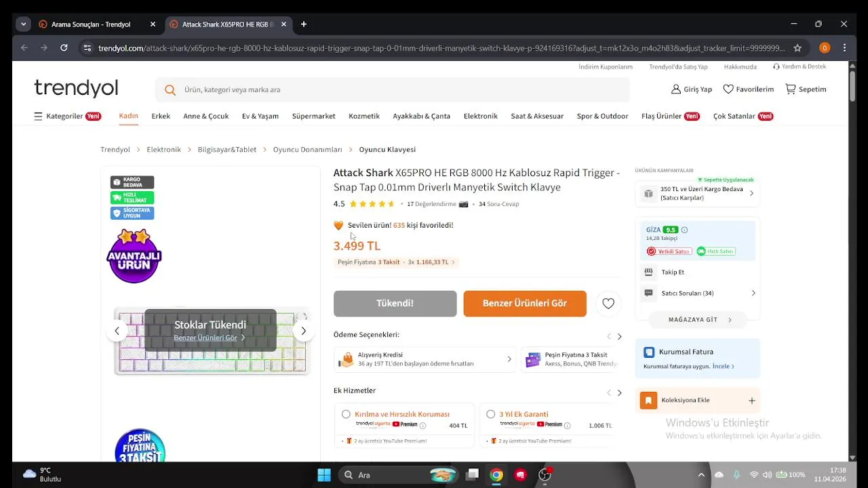Open İndirim Kuponlarım link
Image resolution: width=868 pixels, height=488 pixels.
(606, 66)
